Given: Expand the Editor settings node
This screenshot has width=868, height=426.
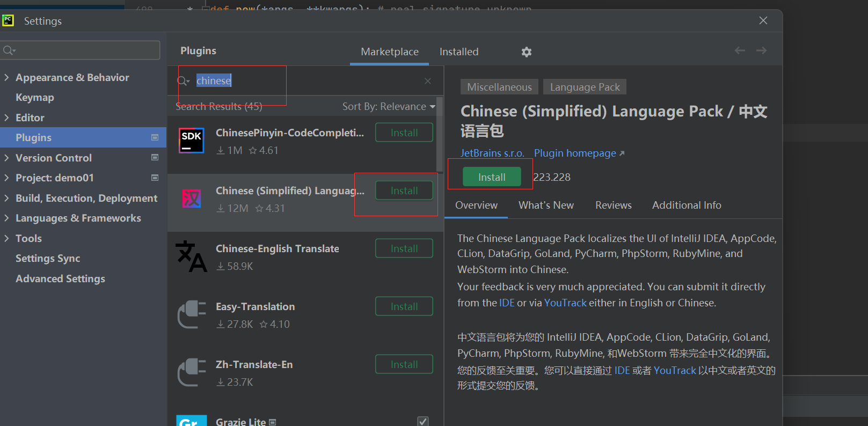Looking at the screenshot, I should click(6, 117).
